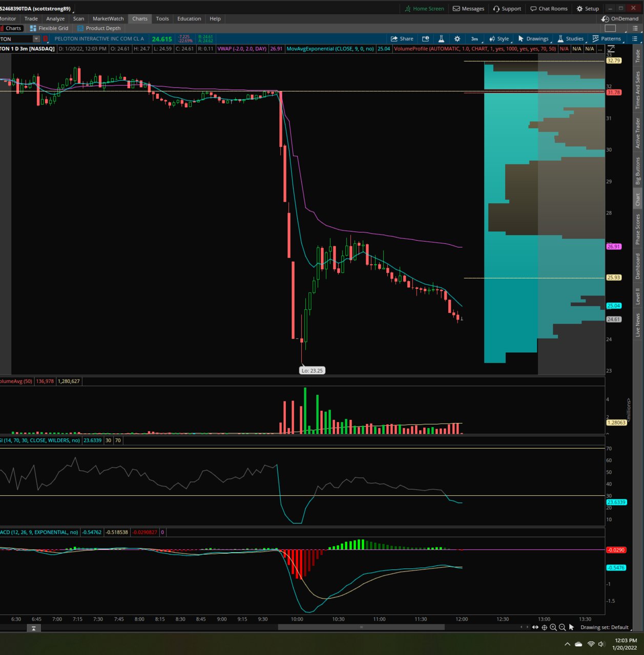The height and width of the screenshot is (655, 644).
Task: Switch to the Analyze tab
Action: [x=55, y=18]
